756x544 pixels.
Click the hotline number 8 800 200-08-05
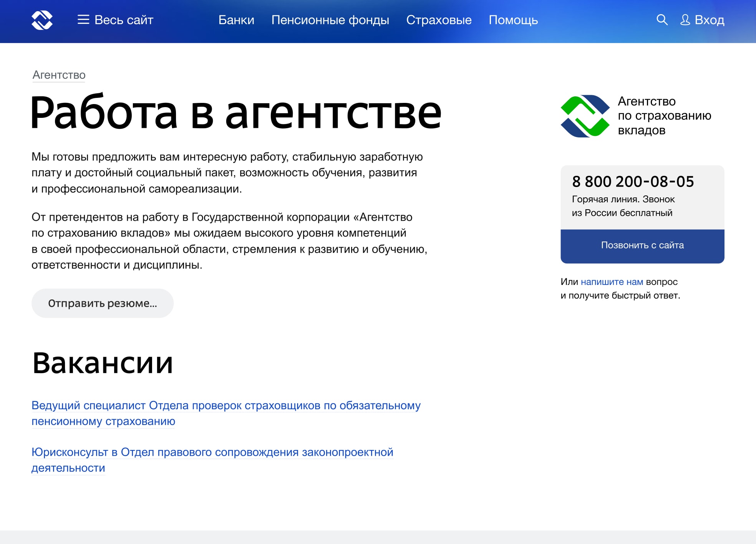(x=633, y=182)
